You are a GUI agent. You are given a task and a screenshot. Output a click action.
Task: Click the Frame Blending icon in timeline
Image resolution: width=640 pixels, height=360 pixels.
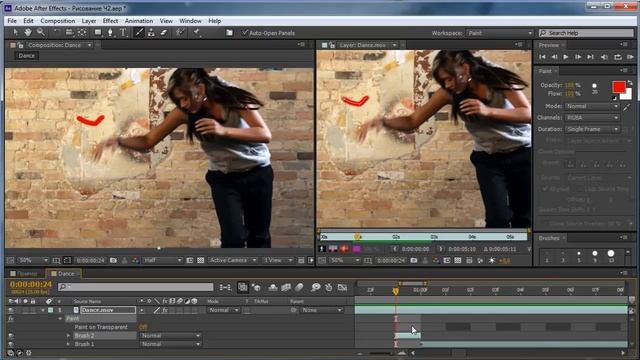tap(286, 287)
